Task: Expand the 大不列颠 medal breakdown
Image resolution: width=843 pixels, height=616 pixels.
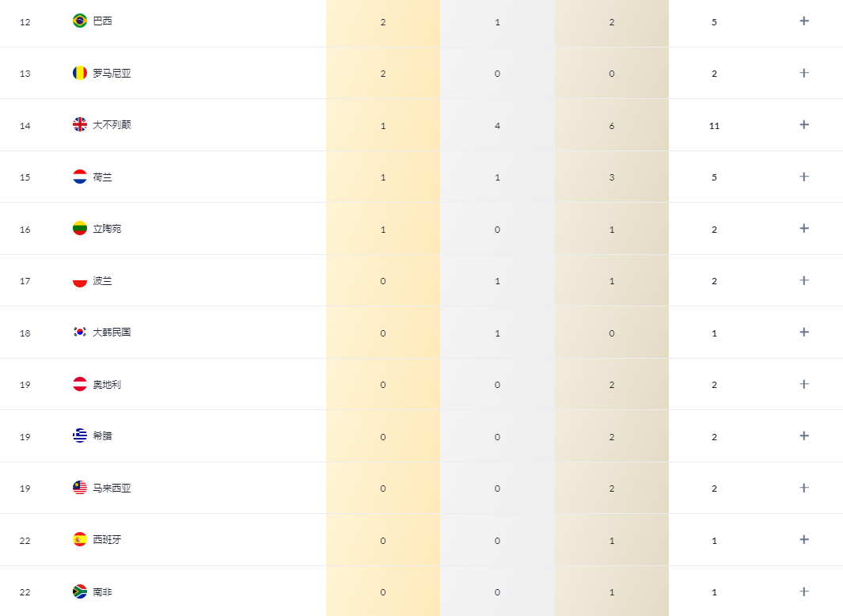Action: tap(804, 124)
